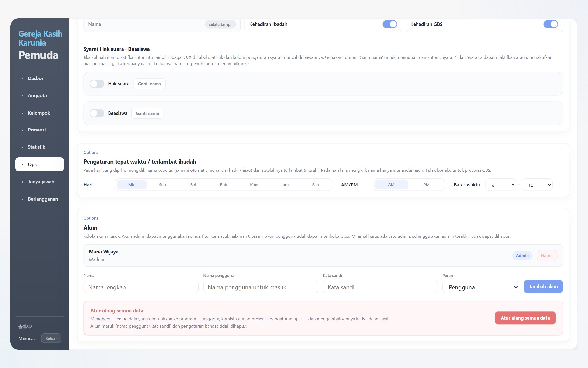Image resolution: width=588 pixels, height=368 pixels.
Task: Select Jum day option
Action: coord(285,185)
